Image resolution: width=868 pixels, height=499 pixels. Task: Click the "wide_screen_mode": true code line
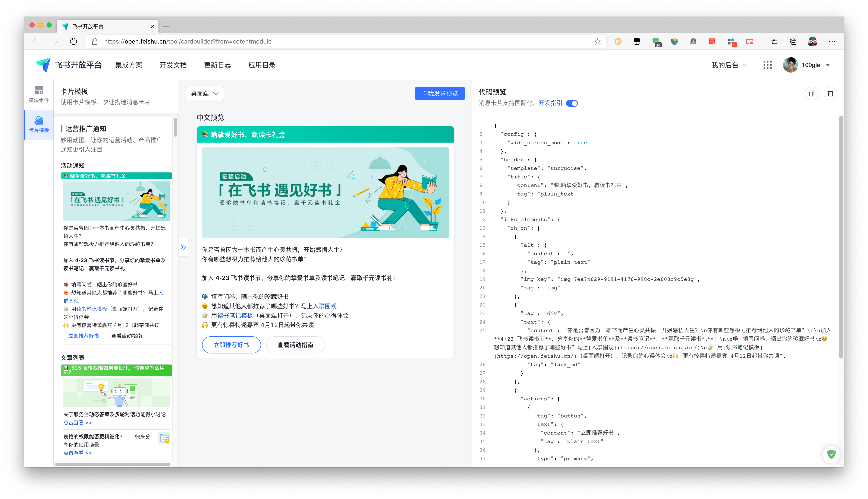[x=547, y=143]
